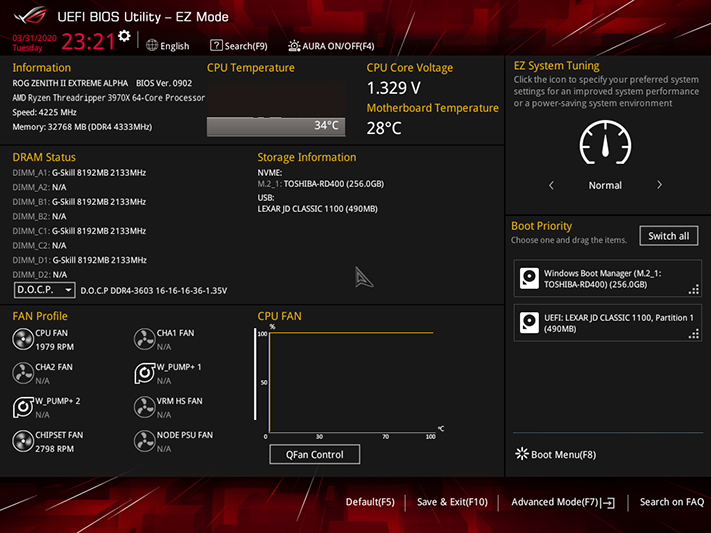
Task: Click D.O.C.P DDR4-3603 timing text
Action: pos(154,290)
